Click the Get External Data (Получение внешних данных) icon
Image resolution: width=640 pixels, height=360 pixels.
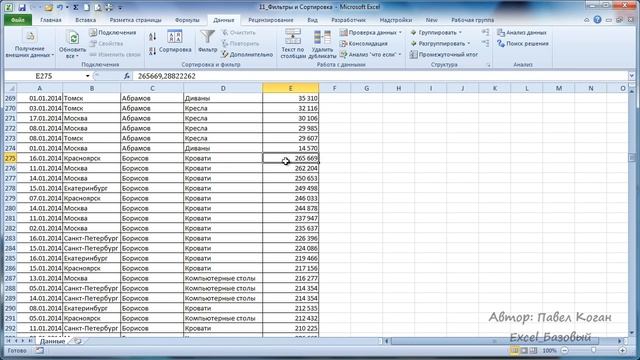coord(30,37)
